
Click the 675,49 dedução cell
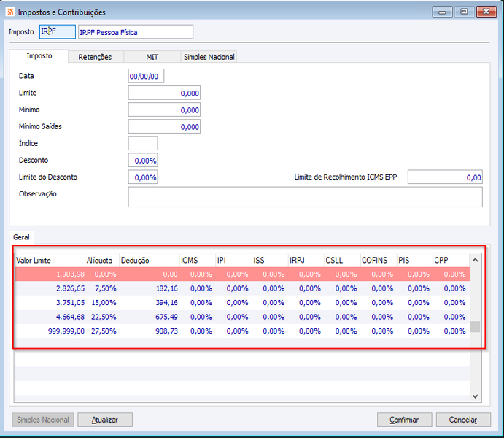(149, 317)
